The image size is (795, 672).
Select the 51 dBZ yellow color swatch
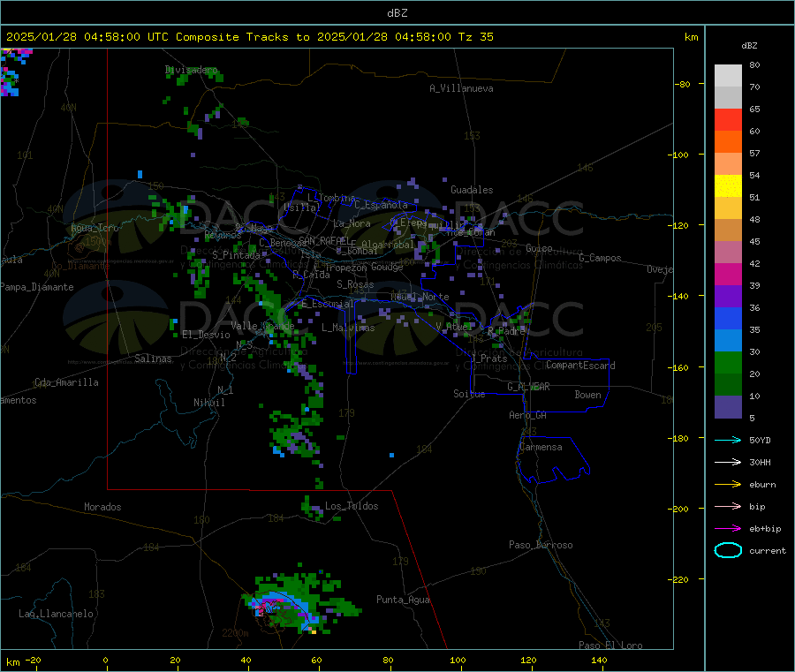[x=728, y=186]
